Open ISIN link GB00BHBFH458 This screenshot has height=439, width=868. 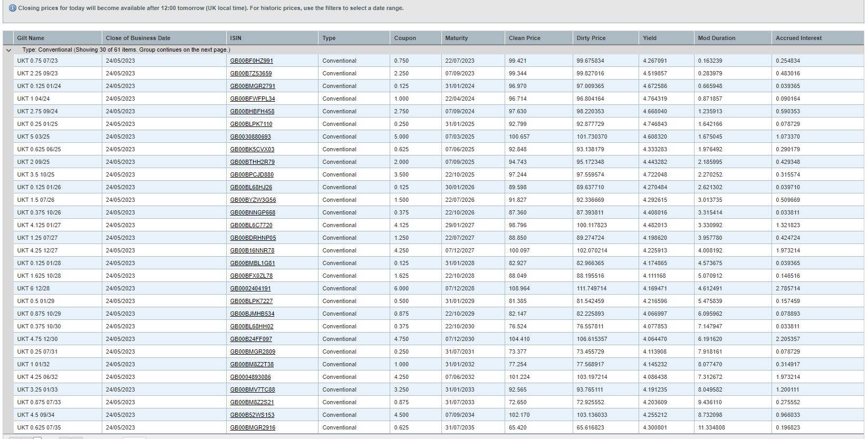252,111
